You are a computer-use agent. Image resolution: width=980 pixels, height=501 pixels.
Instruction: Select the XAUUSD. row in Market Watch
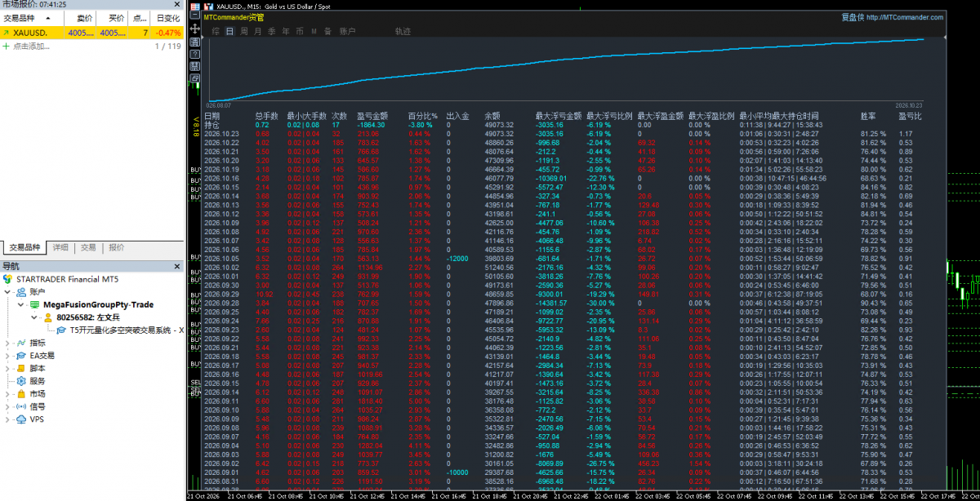point(91,33)
